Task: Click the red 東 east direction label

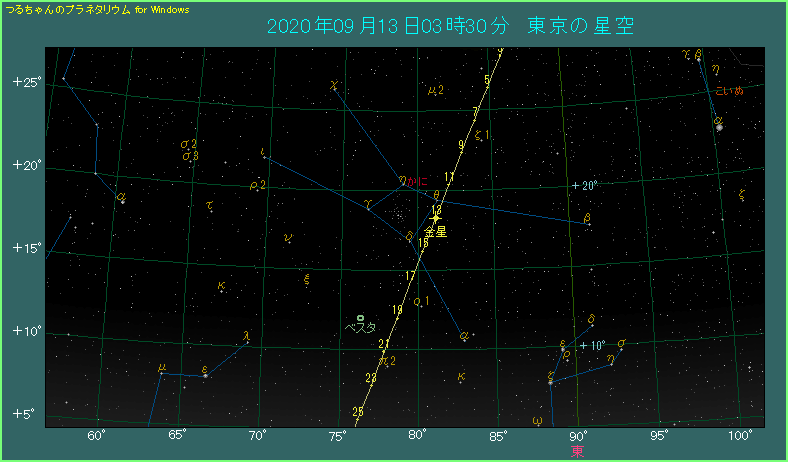Action: tap(578, 451)
